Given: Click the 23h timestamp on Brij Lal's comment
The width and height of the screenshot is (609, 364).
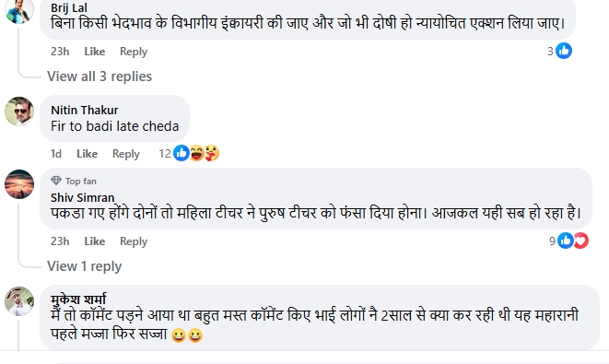Looking at the screenshot, I should pos(60,52).
